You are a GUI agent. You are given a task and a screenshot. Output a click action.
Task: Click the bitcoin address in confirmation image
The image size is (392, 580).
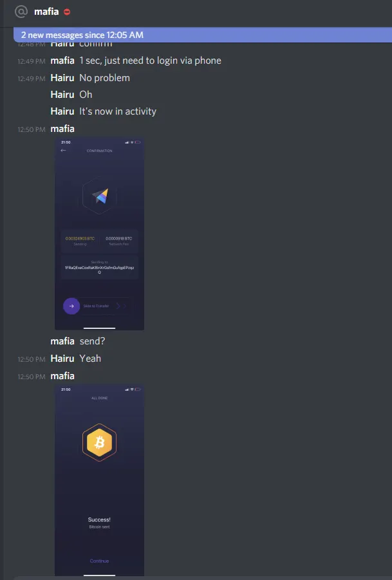tap(100, 269)
